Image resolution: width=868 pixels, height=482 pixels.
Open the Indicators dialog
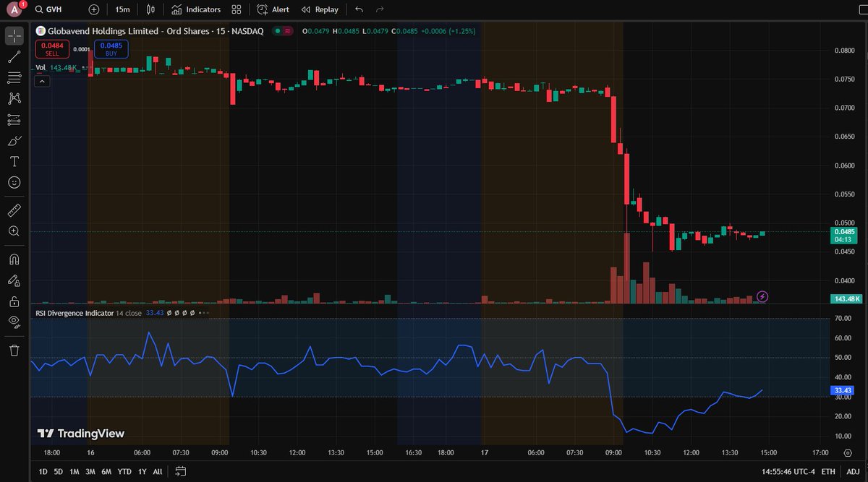tap(195, 10)
